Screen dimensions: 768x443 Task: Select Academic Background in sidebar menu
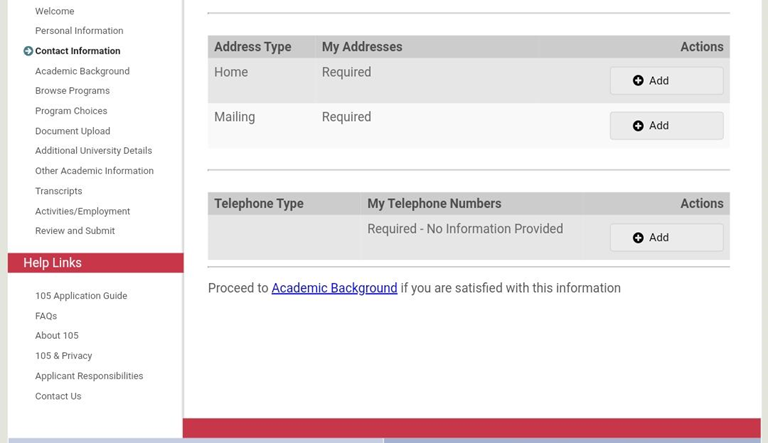click(82, 71)
